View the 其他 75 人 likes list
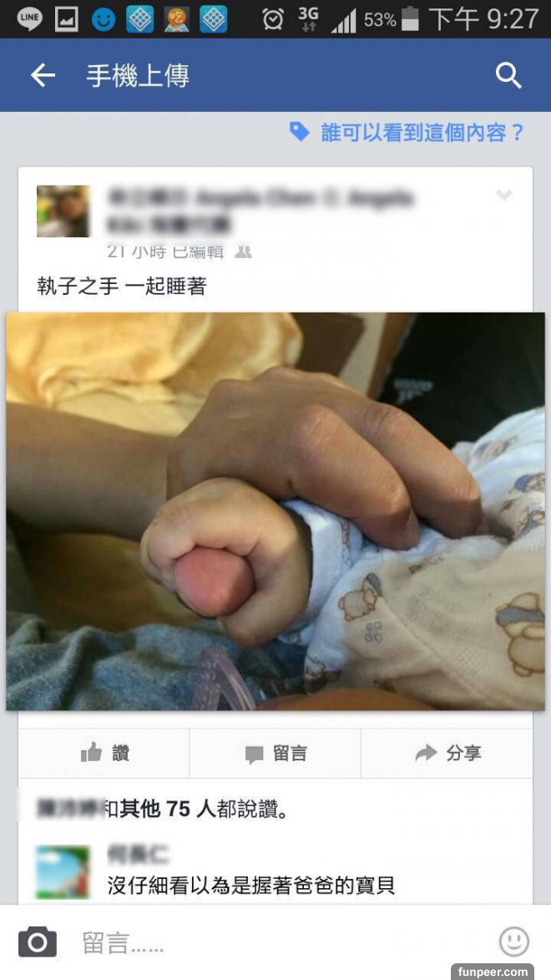Screen dimensions: 551x980 (168, 810)
